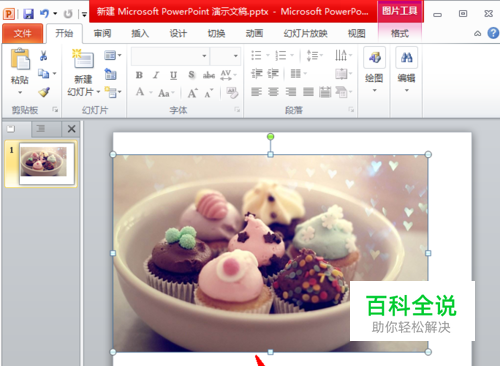Click the Bullets list icon
Viewport: 500px width, 366px height.
pos(256,55)
